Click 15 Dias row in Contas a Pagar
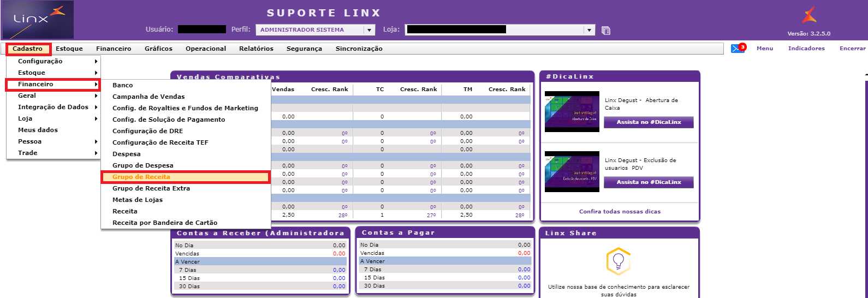The width and height of the screenshot is (868, 298). point(445,278)
